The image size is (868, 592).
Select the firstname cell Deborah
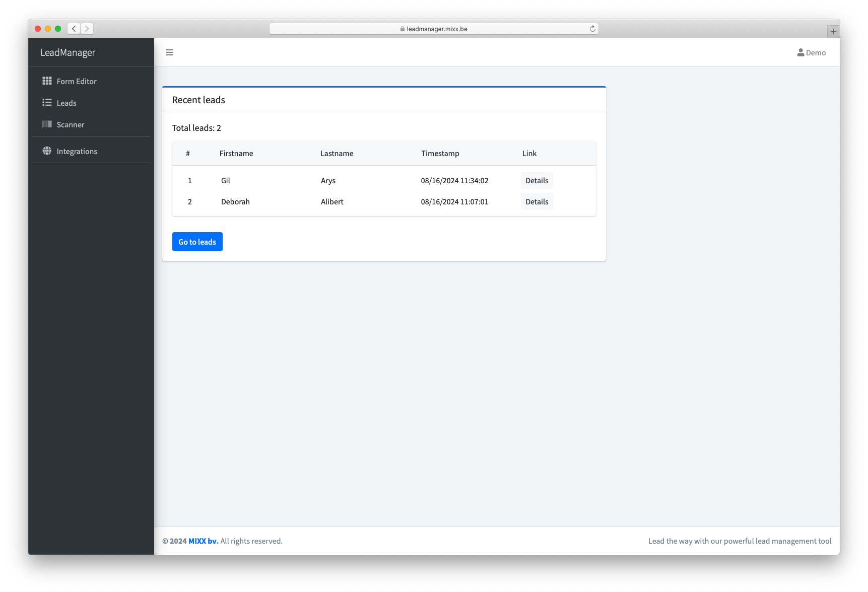pyautogui.click(x=235, y=202)
